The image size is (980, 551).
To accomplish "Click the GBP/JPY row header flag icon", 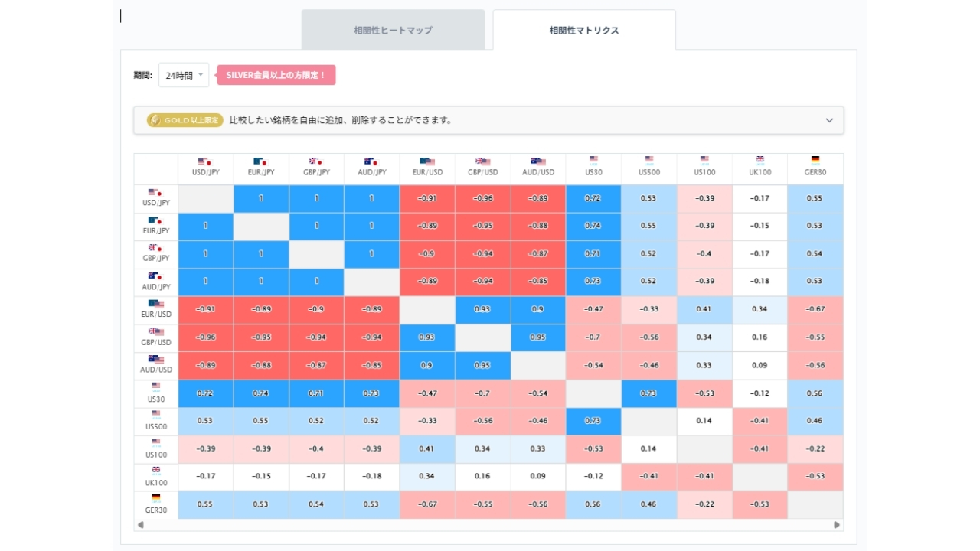I will tap(155, 248).
